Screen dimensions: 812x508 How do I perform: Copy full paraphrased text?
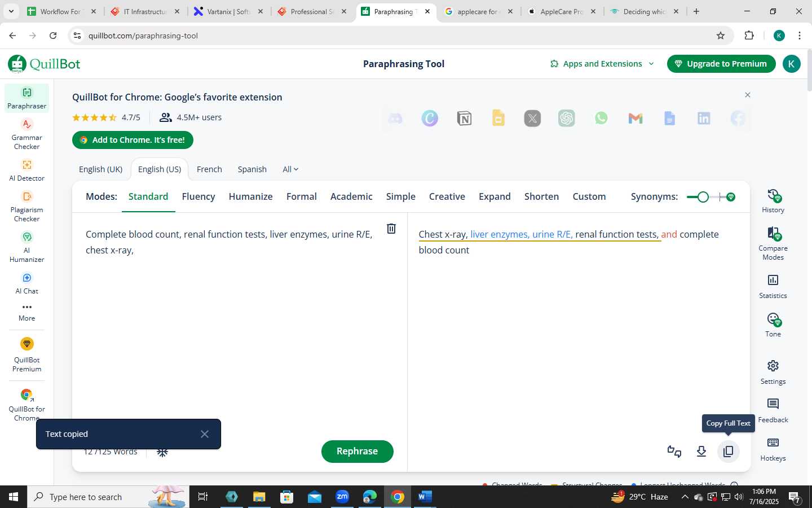(x=728, y=452)
